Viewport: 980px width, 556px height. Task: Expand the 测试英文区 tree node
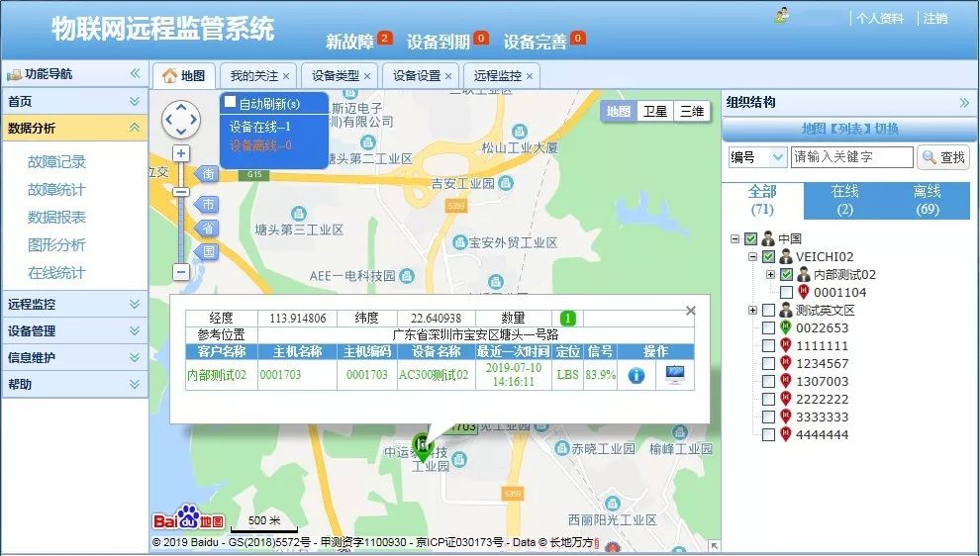[x=752, y=310]
